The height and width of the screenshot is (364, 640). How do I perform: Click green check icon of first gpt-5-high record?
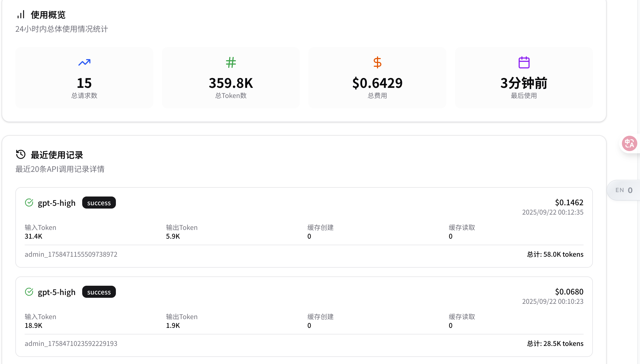[29, 203]
